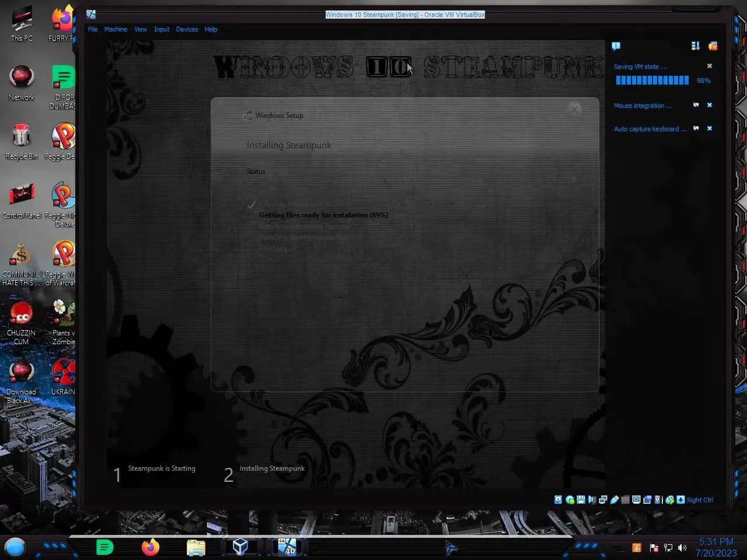Expand the Auto capture keyboard notification details
This screenshot has height=560, width=747.
[696, 128]
